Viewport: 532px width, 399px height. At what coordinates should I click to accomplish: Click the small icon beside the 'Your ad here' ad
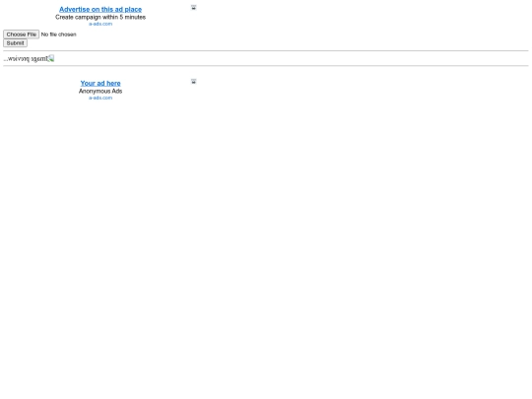pyautogui.click(x=193, y=82)
